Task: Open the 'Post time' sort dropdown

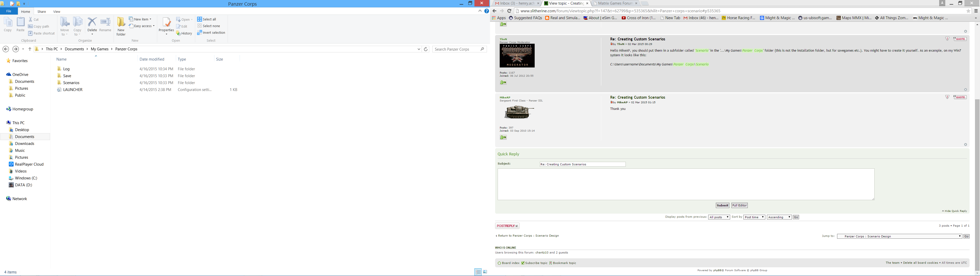Action: click(754, 217)
